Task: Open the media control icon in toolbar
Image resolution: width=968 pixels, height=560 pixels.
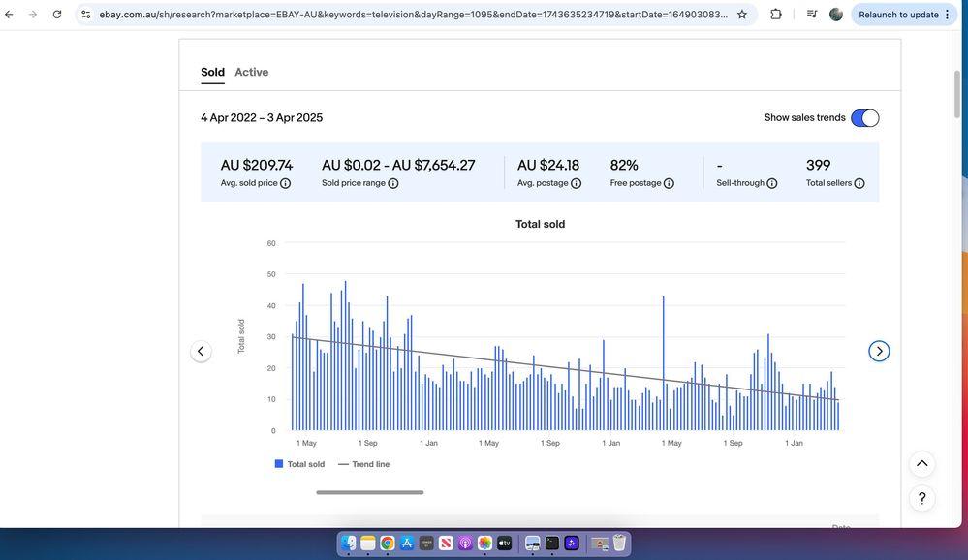Action: 812,15
